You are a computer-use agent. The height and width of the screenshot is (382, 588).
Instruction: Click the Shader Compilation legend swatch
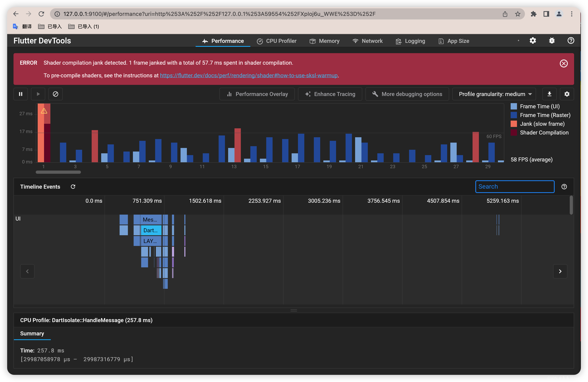coord(514,133)
